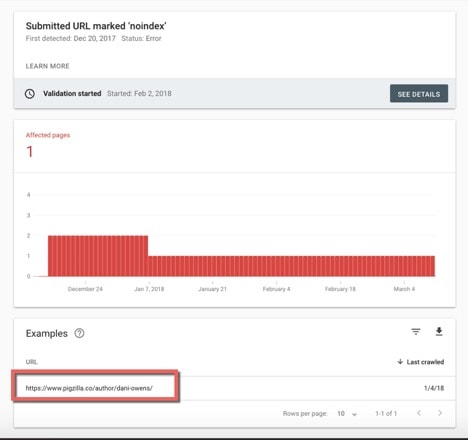468x440 pixels.
Task: Go to the next page arrow
Action: click(440, 413)
